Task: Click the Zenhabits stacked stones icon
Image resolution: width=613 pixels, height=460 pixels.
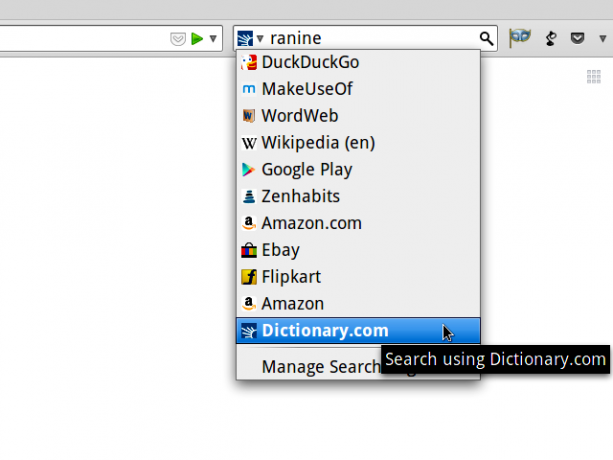Action: coord(249,197)
